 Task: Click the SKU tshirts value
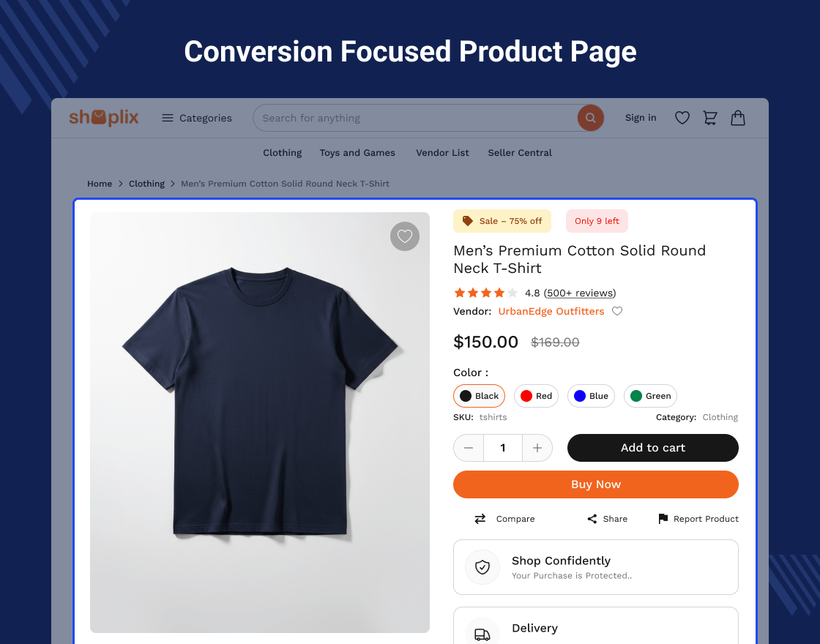coord(493,417)
